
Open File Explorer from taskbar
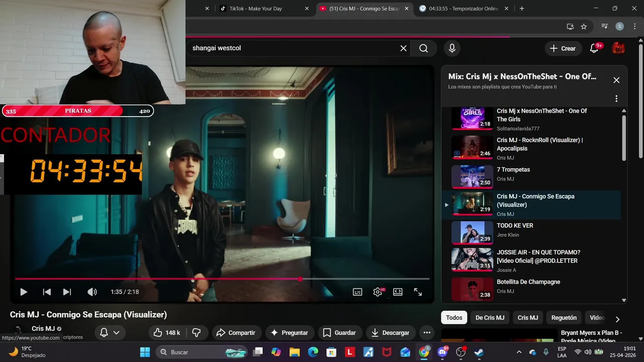click(x=294, y=352)
